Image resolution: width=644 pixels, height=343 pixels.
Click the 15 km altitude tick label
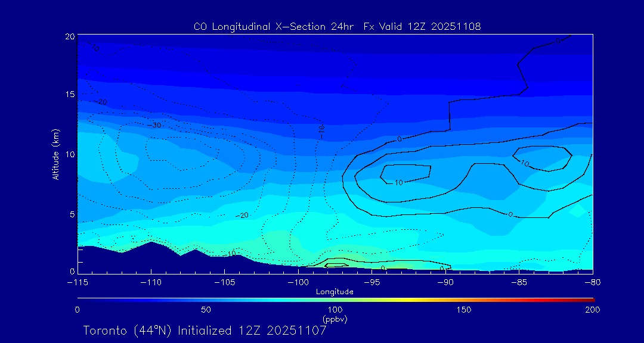pyautogui.click(x=69, y=95)
